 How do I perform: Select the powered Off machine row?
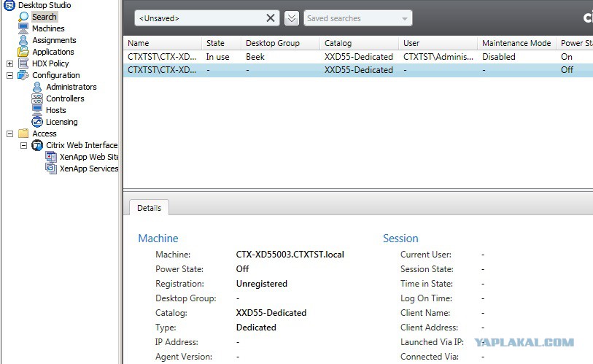click(x=358, y=70)
